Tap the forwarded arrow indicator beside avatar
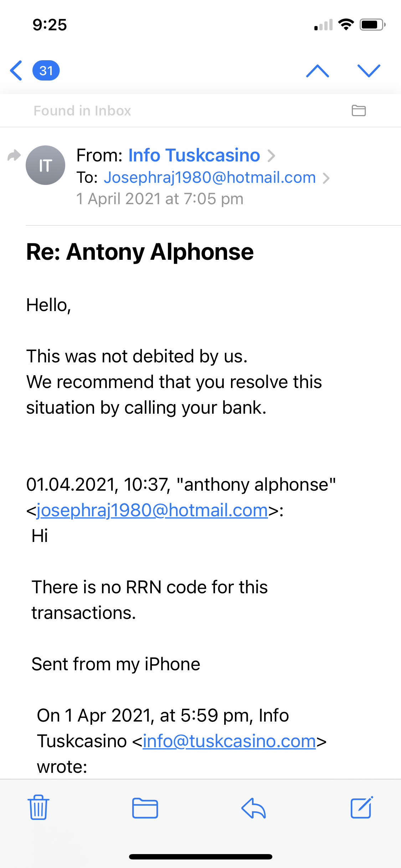Viewport: 401px width, 868px height. click(14, 155)
